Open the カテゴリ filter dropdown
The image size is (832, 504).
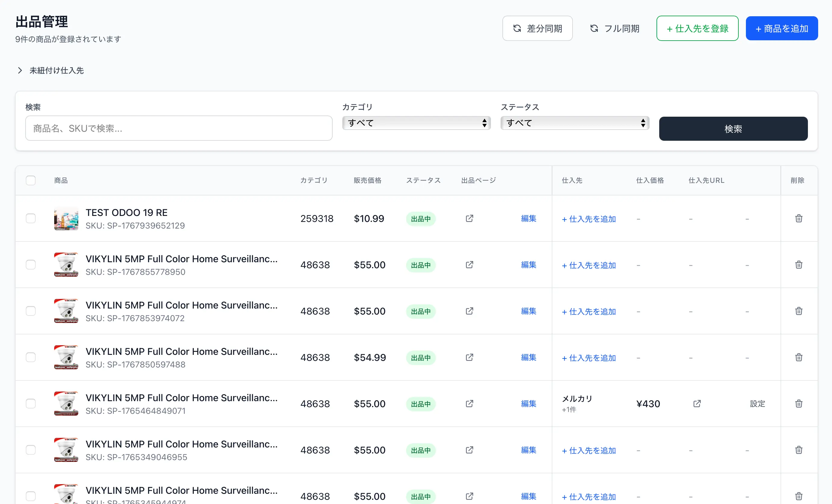[416, 123]
